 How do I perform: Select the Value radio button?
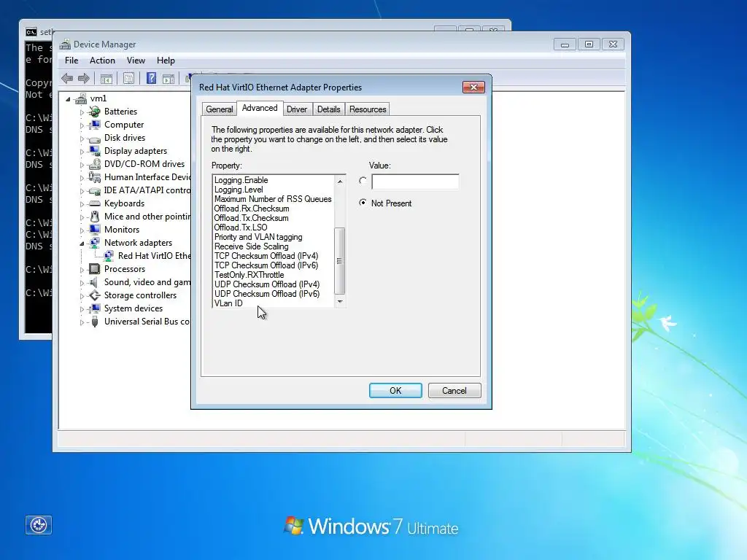363,181
